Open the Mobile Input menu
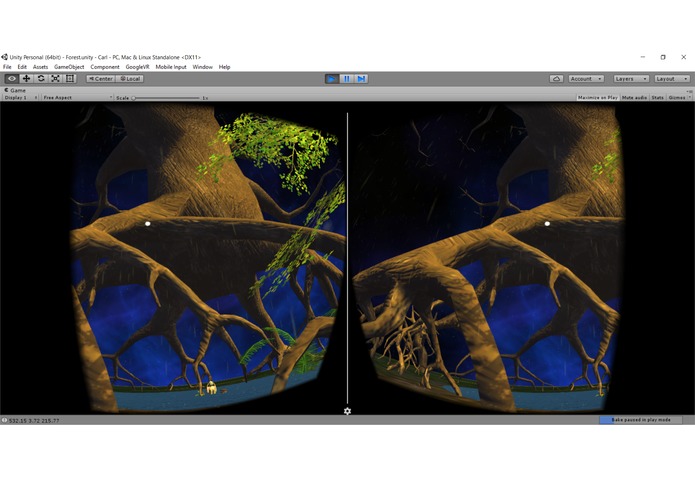This screenshot has height=494, width=695. [171, 67]
